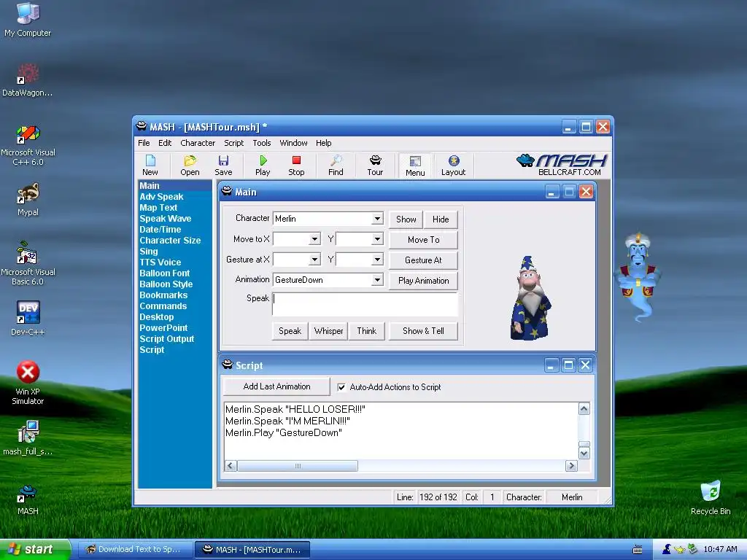The height and width of the screenshot is (560, 747).
Task: Click the Move To button
Action: tap(424, 240)
